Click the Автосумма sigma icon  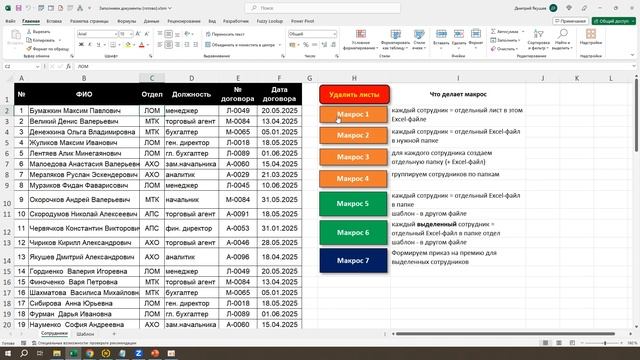pyautogui.click(x=493, y=31)
